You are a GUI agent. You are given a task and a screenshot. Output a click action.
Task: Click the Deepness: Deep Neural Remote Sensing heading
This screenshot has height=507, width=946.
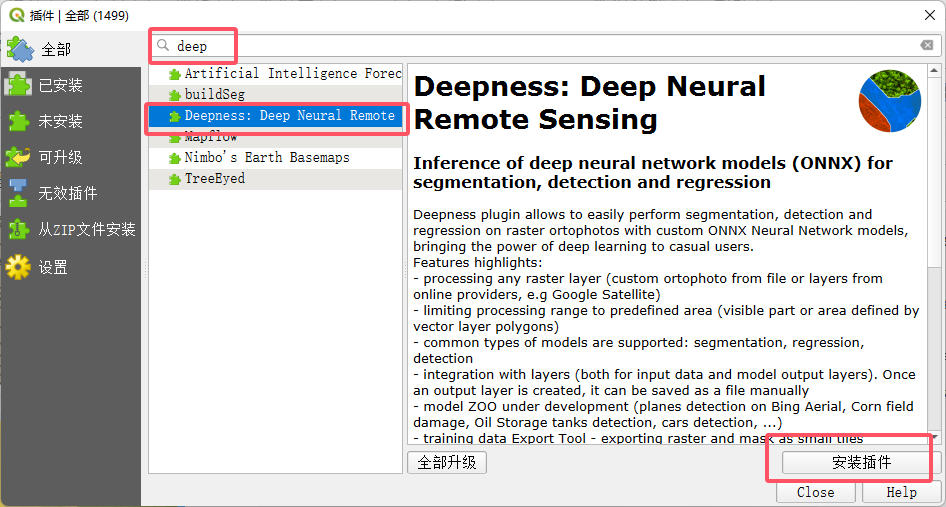pyautogui.click(x=589, y=103)
